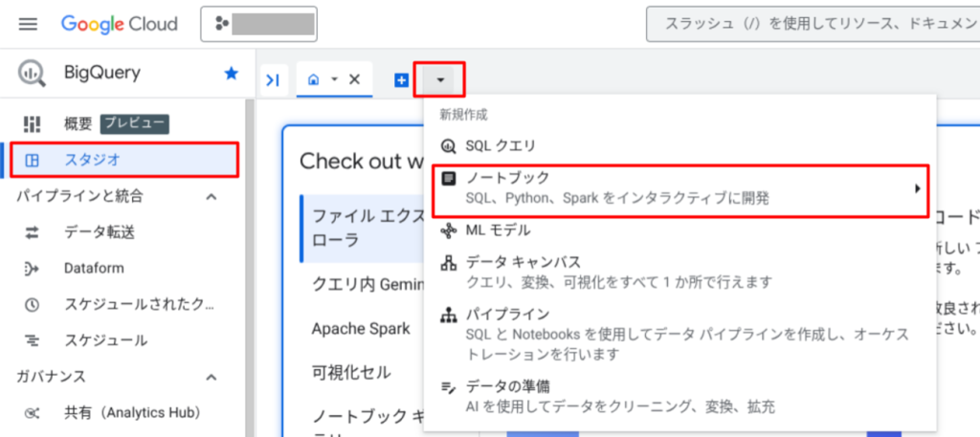
Task: Select 可視化セル list item
Action: (351, 373)
